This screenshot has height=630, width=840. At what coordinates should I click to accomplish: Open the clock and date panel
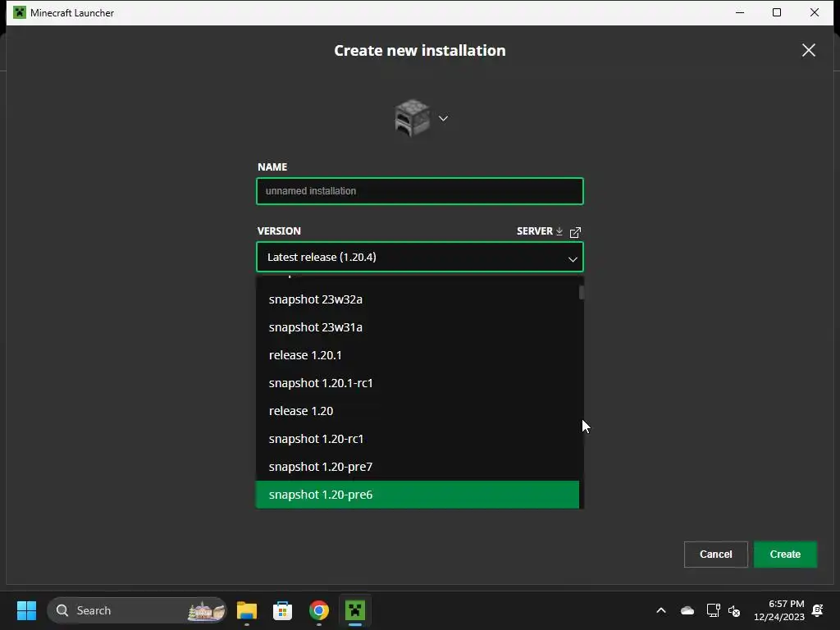pos(779,610)
